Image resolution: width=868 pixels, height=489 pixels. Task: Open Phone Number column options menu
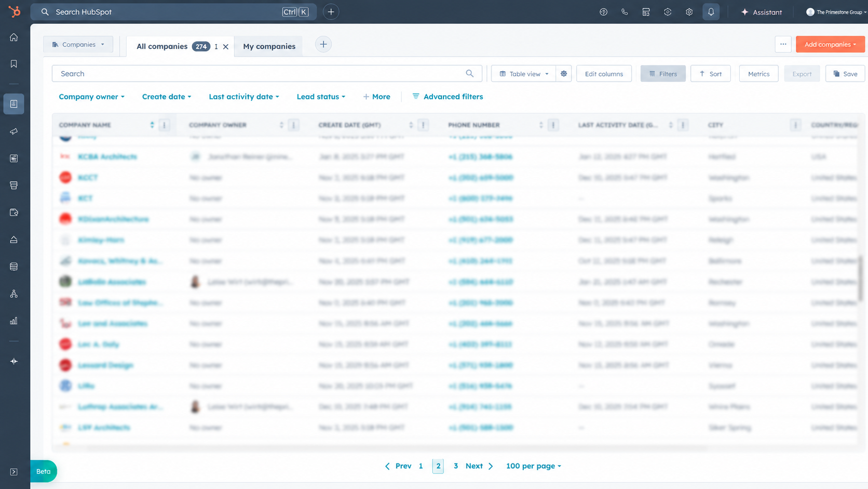(x=553, y=125)
